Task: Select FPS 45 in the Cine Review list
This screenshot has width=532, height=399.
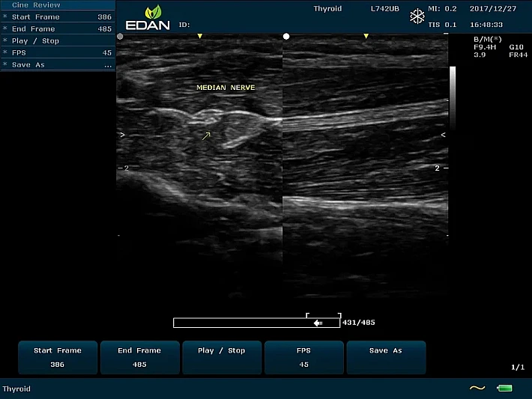Action: (58, 53)
